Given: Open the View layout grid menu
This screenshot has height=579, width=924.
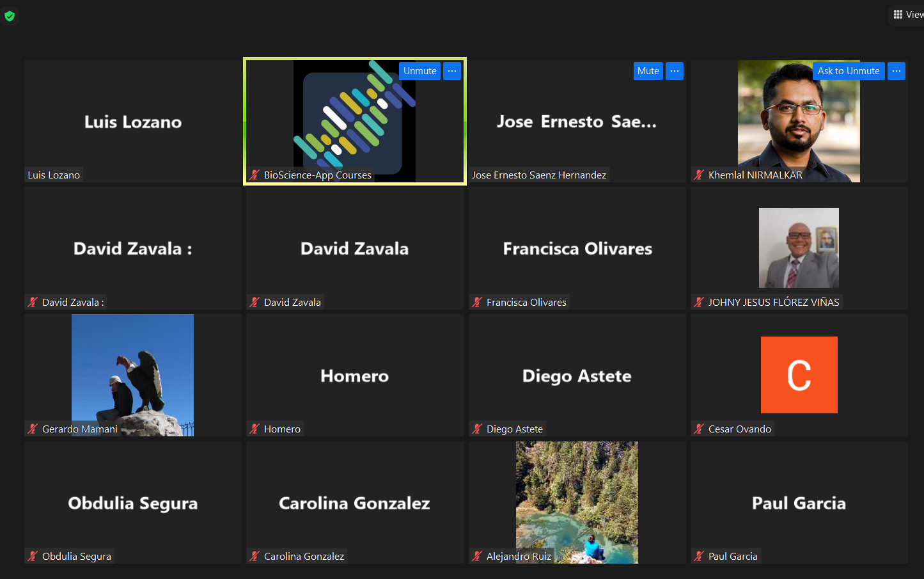Looking at the screenshot, I should (907, 15).
